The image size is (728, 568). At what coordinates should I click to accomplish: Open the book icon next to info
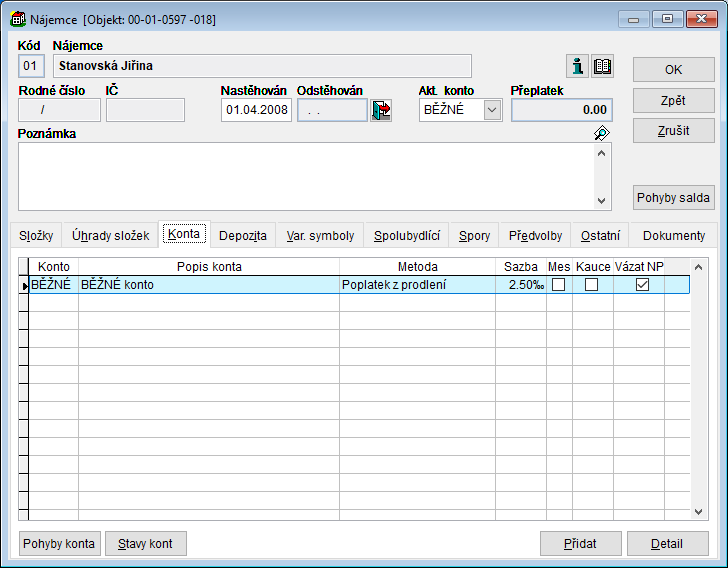[603, 66]
